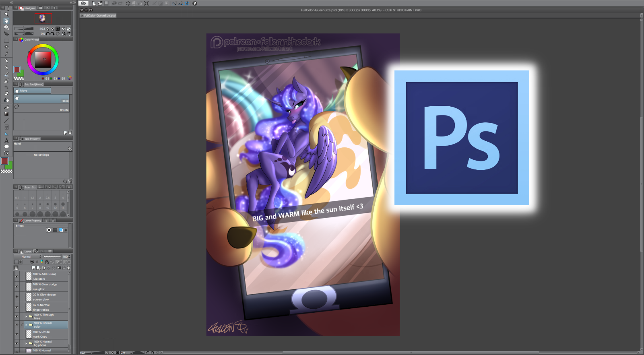
Task: Select the Frame border tool
Action: [6, 127]
